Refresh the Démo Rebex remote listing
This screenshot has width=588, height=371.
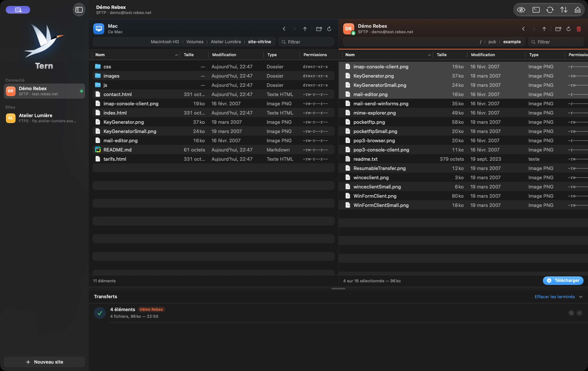coord(568,29)
